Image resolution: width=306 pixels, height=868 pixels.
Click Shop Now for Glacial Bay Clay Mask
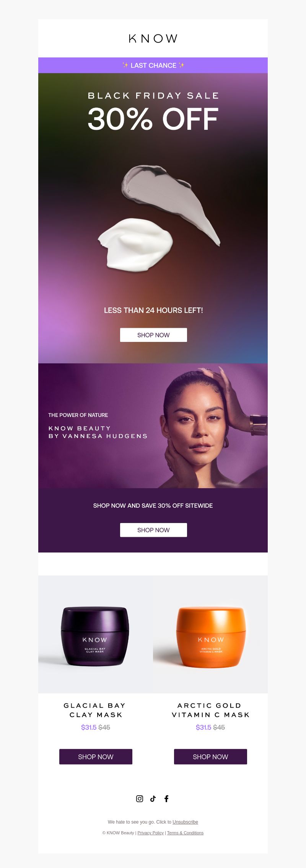point(96,757)
